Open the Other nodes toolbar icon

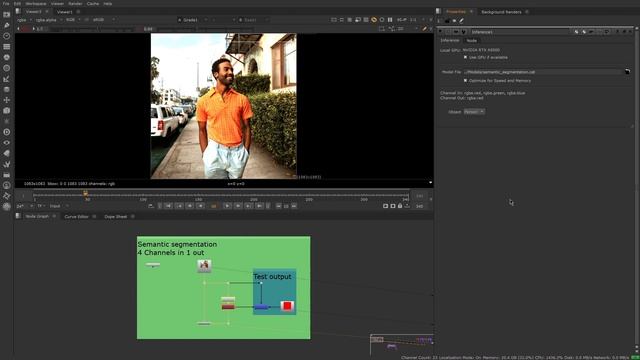point(7,175)
